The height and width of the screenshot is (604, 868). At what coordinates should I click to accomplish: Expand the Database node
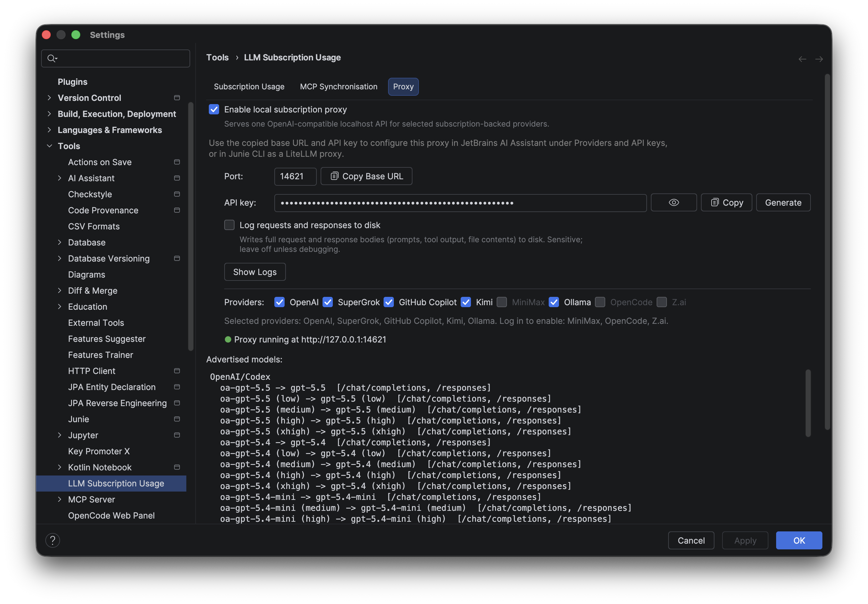[59, 242]
